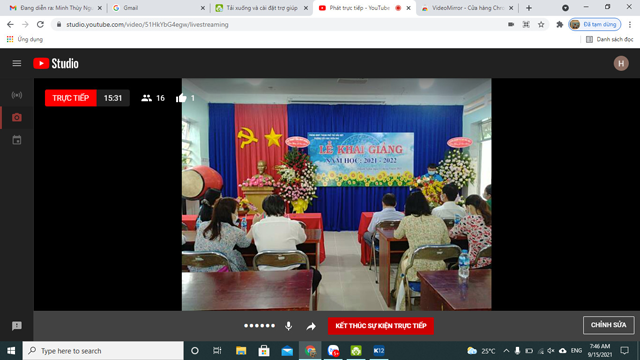The height and width of the screenshot is (360, 640).
Task: Click the address bar URL field
Action: pyautogui.click(x=282, y=24)
